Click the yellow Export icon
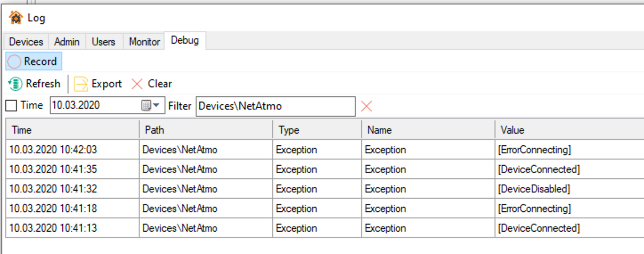This screenshot has width=644, height=254. (x=81, y=84)
